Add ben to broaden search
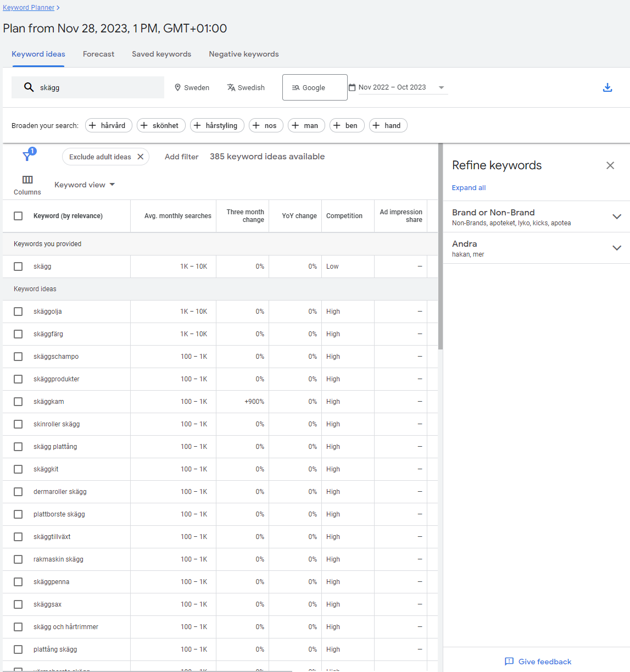630x672 pixels. coord(347,125)
